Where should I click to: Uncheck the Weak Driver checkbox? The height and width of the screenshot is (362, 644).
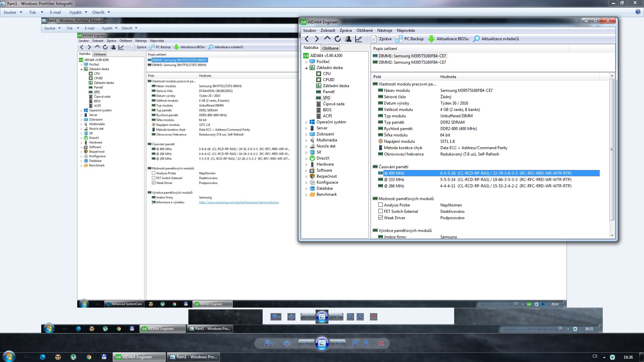380,218
